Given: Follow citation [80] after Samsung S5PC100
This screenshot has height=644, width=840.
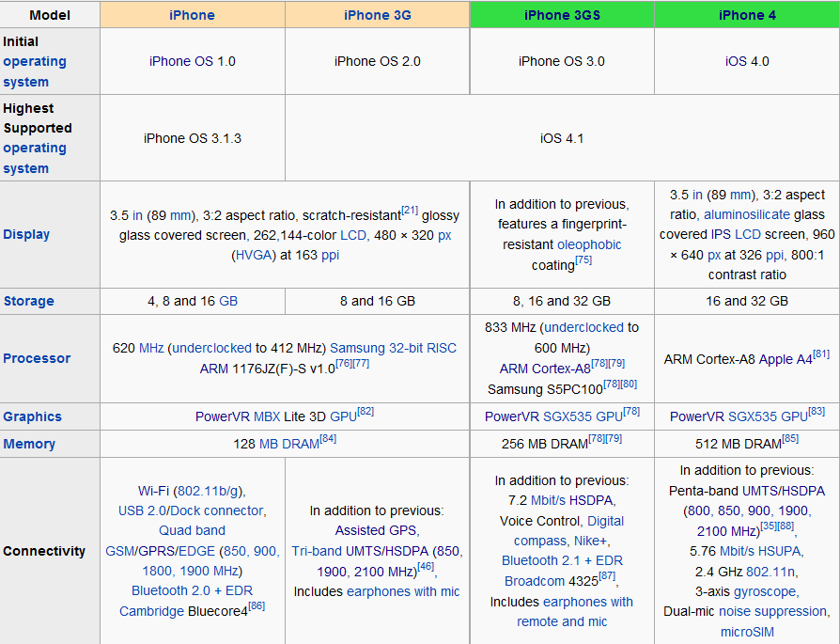Looking at the screenshot, I should coord(629,384).
